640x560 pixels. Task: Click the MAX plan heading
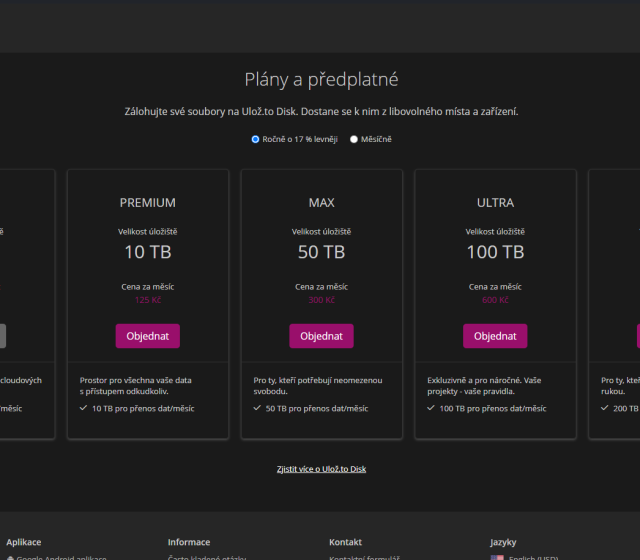(x=321, y=202)
